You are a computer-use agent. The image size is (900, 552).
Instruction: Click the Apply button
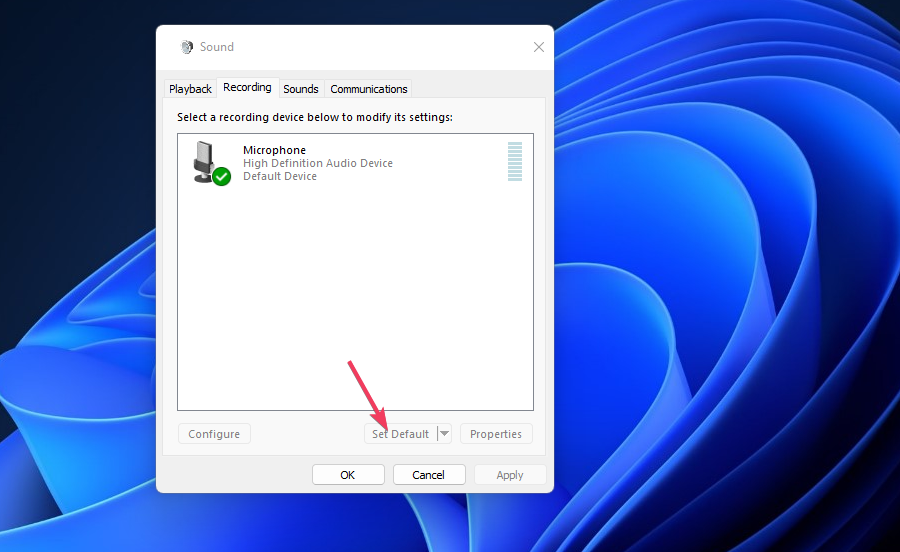click(510, 475)
